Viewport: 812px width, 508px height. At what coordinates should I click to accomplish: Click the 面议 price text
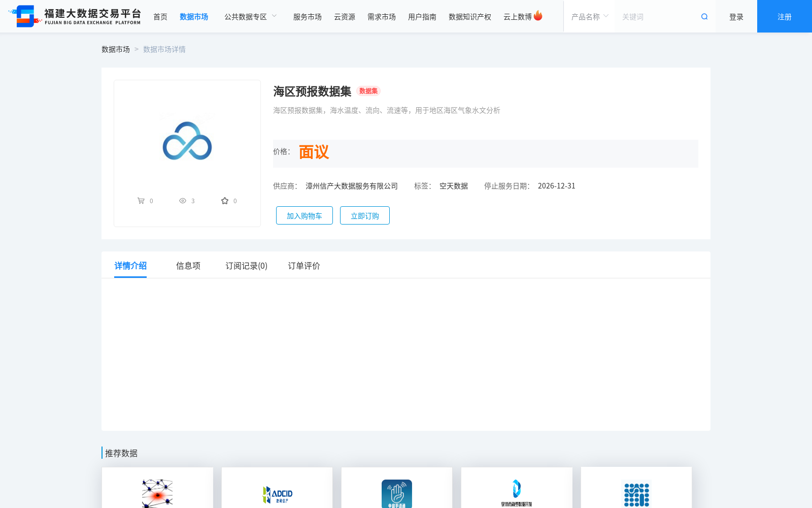pyautogui.click(x=314, y=152)
